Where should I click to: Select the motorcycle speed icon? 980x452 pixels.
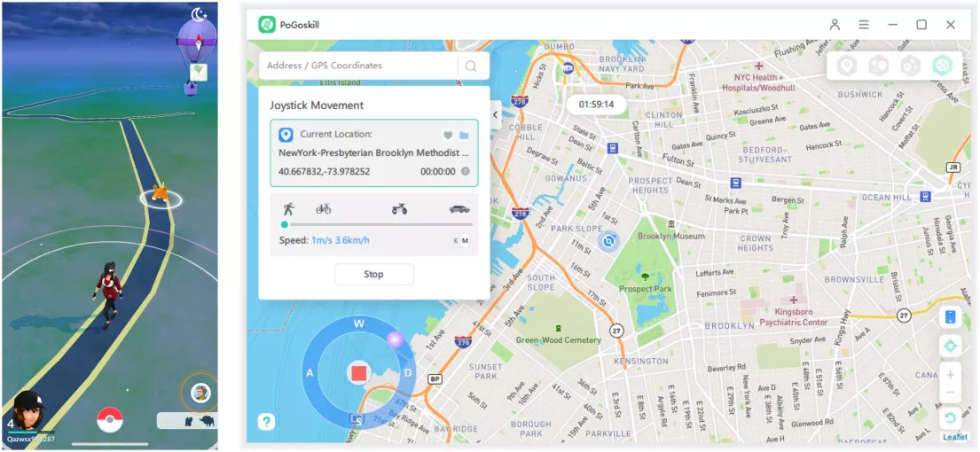point(399,209)
